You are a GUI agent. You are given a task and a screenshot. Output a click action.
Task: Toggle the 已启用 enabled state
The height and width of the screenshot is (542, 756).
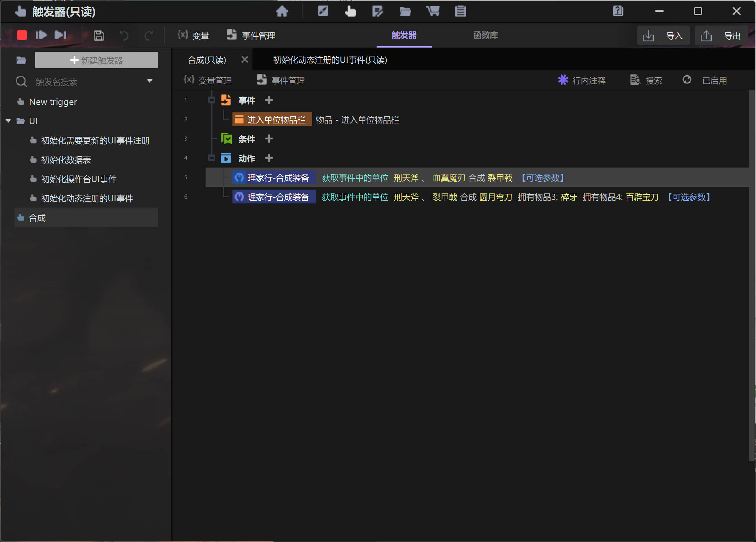click(705, 80)
